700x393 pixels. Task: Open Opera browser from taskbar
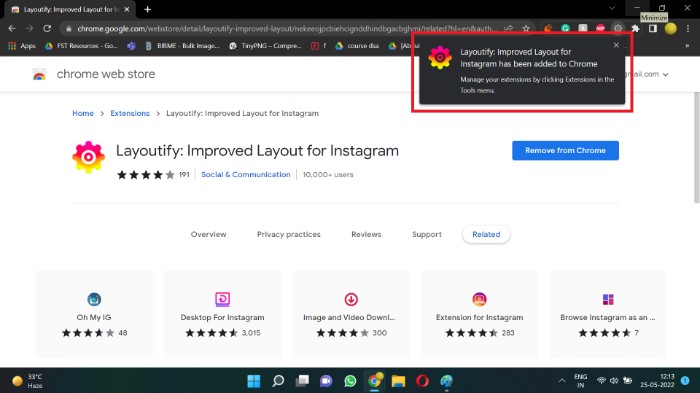point(422,381)
